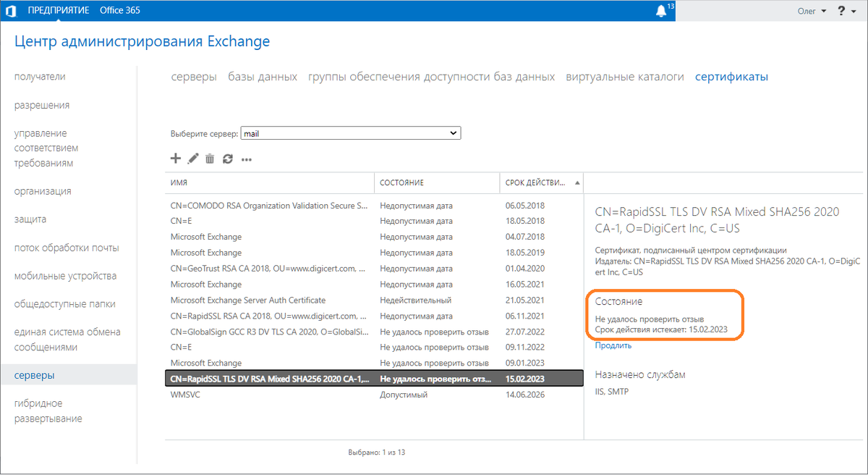Select the WMSVC certificate row
This screenshot has width=868, height=475.
click(x=374, y=395)
